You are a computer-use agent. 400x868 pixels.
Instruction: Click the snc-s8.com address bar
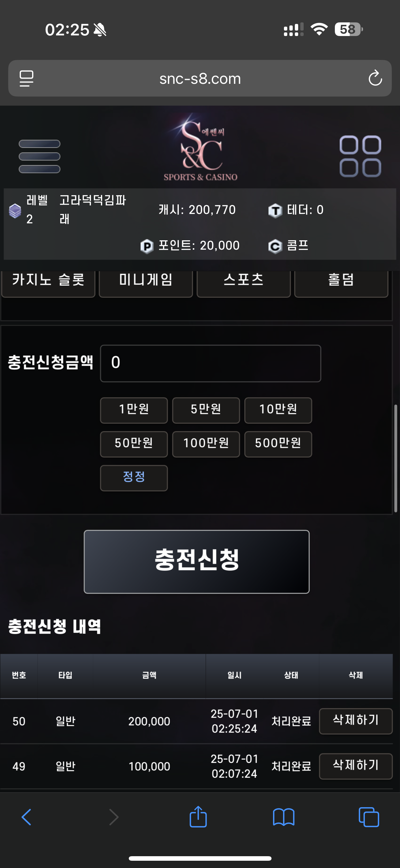click(200, 78)
